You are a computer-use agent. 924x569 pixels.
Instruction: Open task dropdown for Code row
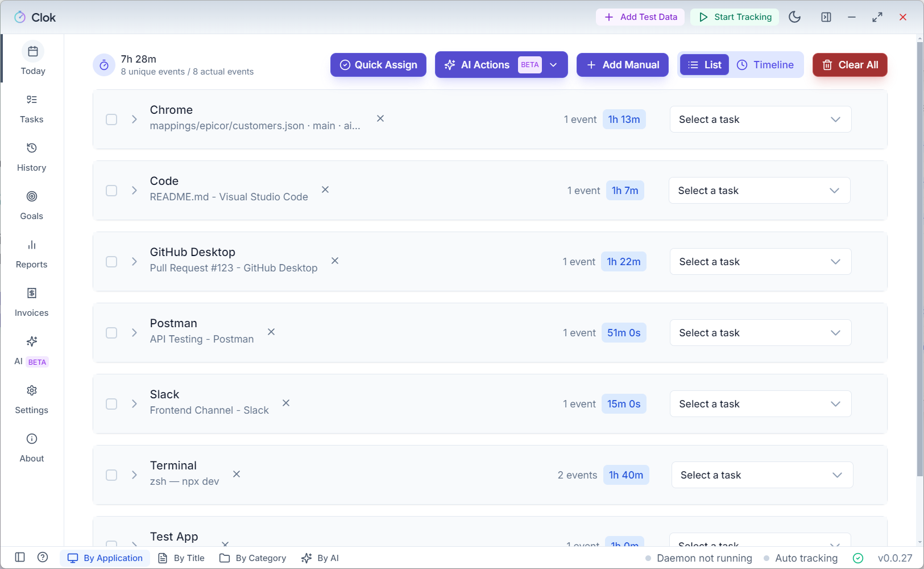[759, 191]
